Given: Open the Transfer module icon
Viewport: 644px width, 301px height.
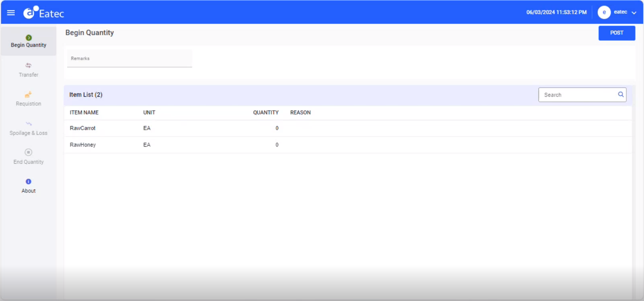Looking at the screenshot, I should (x=28, y=66).
